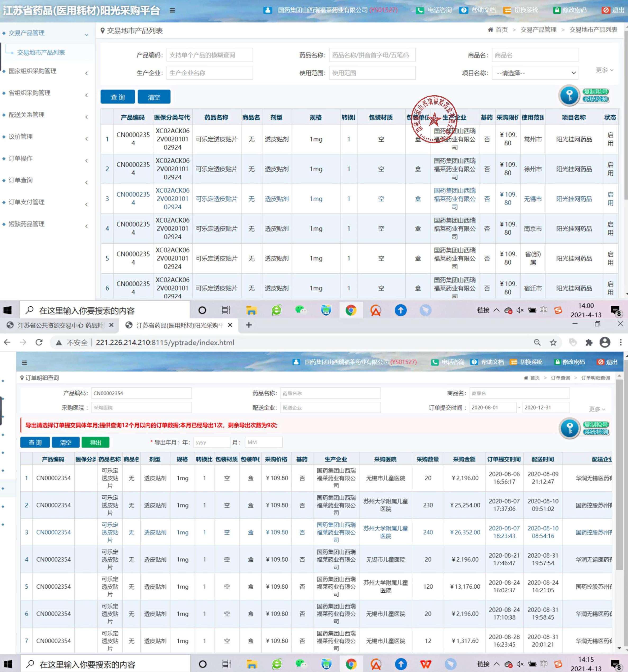The height and width of the screenshot is (672, 628).
Task: Expand 更多 filters on 订单明细查询 page
Action: pos(597,409)
